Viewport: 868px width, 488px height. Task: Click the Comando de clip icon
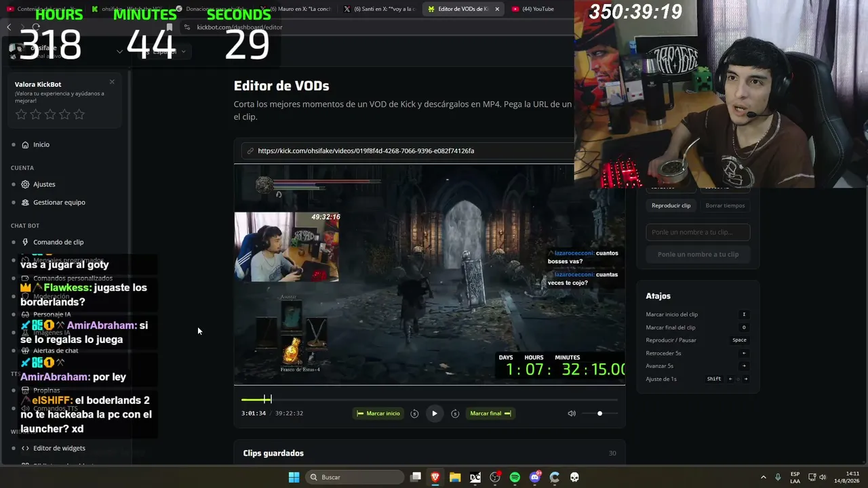click(25, 242)
